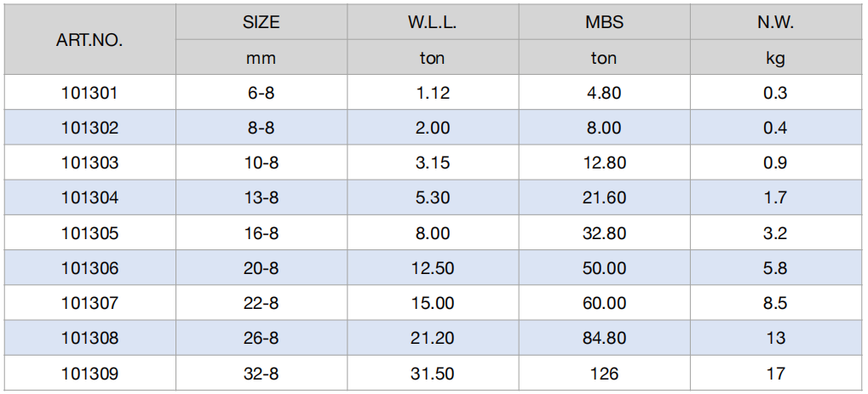This screenshot has height=394, width=868.
Task: Click the 50.00 MBS value
Action: point(604,268)
